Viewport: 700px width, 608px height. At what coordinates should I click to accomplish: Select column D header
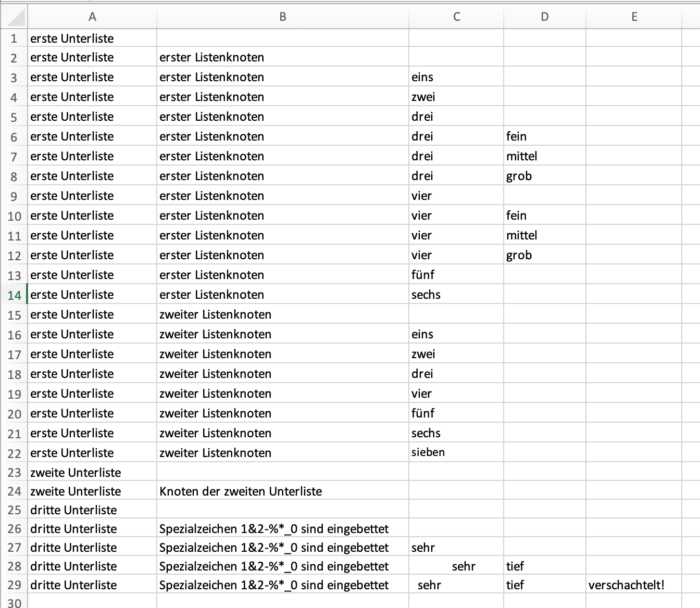[545, 17]
